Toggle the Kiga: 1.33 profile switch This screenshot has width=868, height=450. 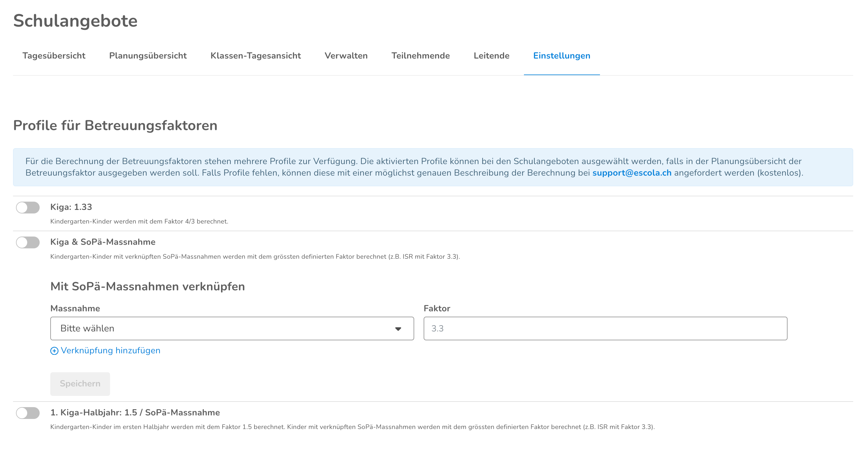28,208
